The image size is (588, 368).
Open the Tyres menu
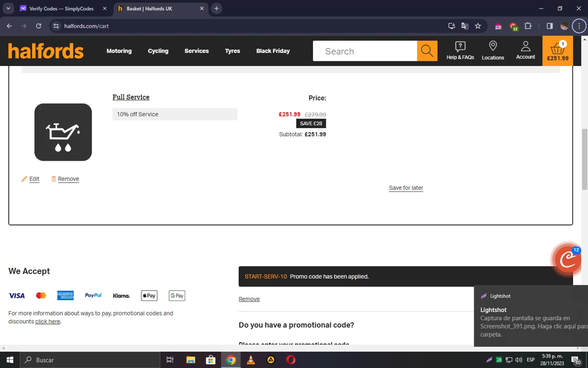point(232,51)
